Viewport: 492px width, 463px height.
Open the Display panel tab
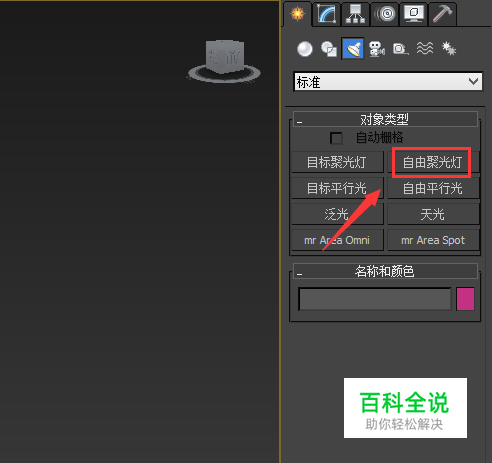414,14
